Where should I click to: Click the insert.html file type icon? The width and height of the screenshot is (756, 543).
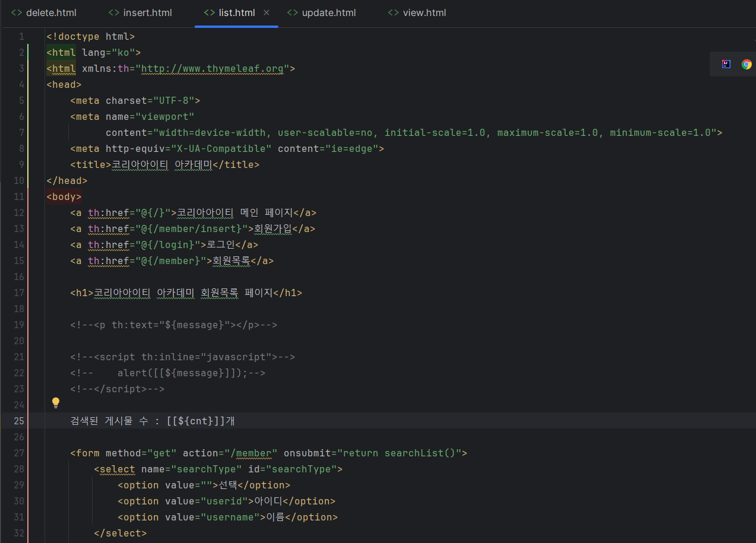[x=114, y=12]
